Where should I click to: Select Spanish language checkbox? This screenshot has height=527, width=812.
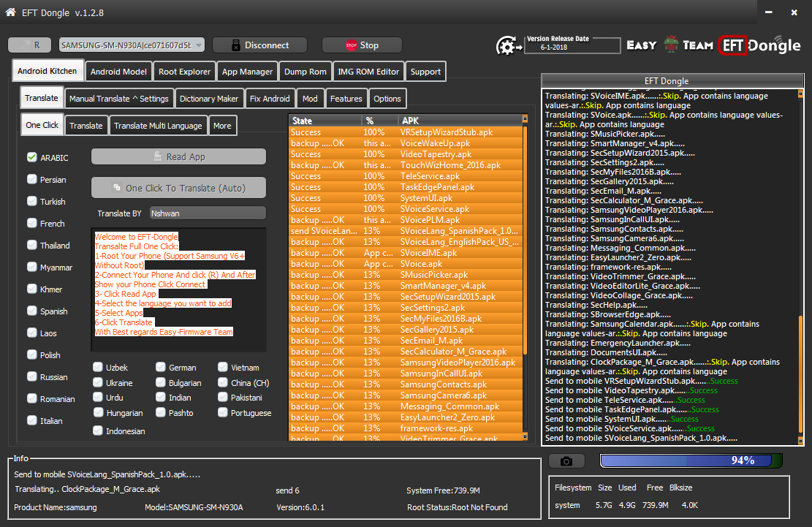click(32, 311)
